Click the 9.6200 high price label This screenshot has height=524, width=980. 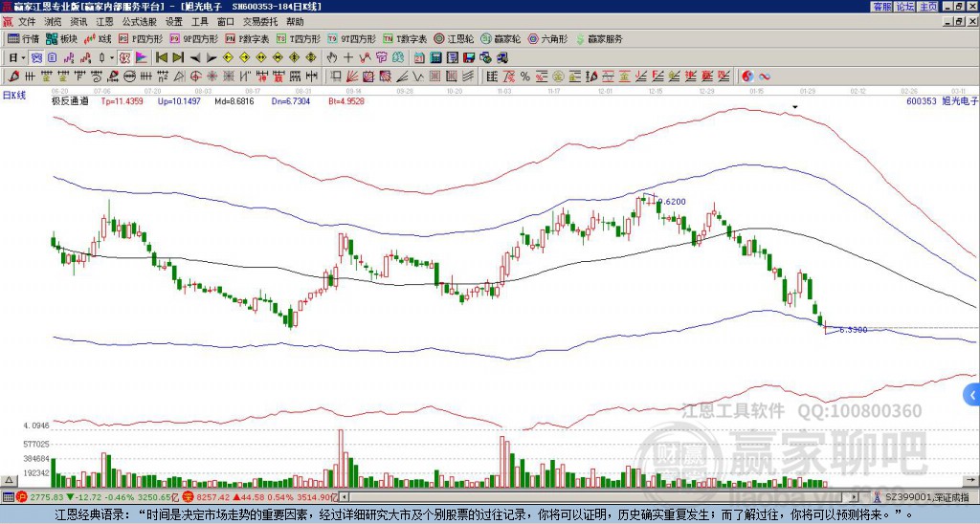(x=672, y=202)
